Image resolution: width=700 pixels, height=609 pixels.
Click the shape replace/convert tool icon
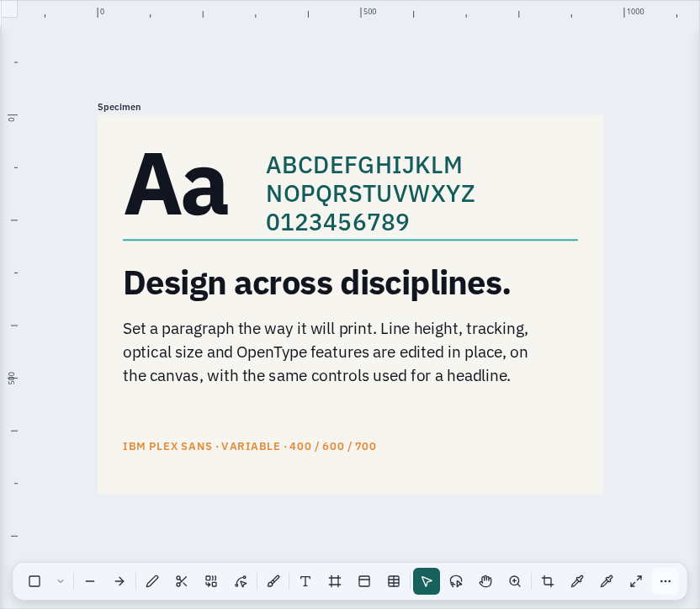tap(211, 581)
